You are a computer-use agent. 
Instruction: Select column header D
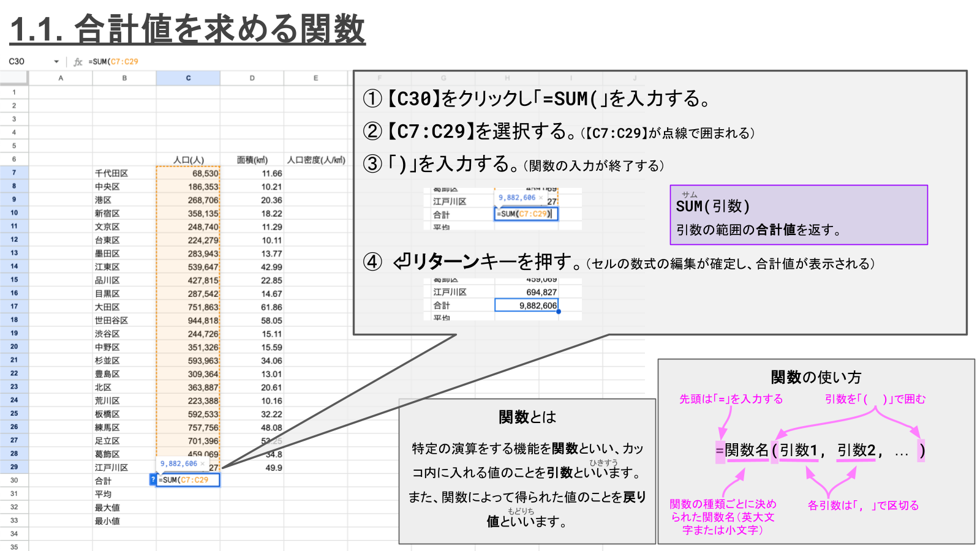pos(252,78)
